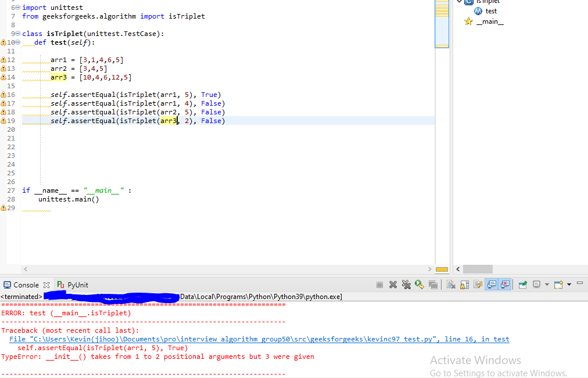Click "arr2 = [3,4,5]" on line 13
The height and width of the screenshot is (378, 588).
coord(79,69)
